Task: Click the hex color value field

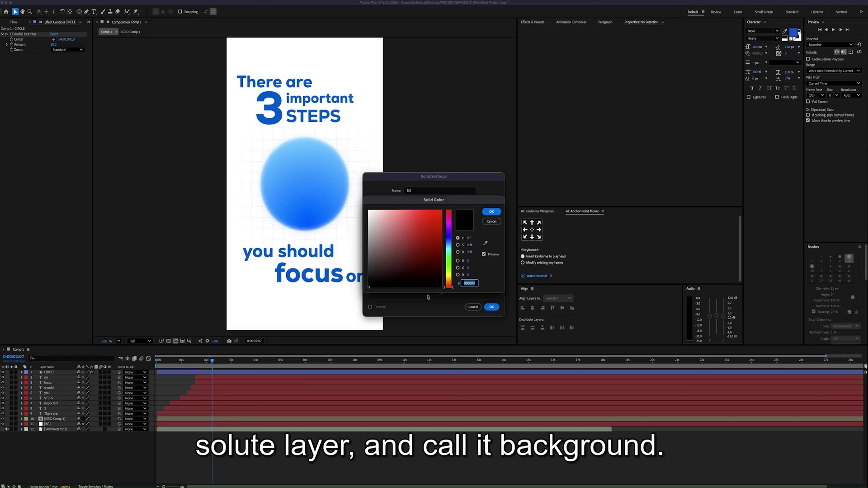Action: click(469, 283)
